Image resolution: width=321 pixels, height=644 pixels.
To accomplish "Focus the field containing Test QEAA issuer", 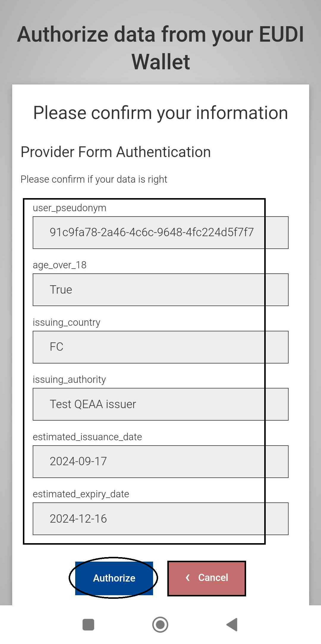I will click(160, 404).
